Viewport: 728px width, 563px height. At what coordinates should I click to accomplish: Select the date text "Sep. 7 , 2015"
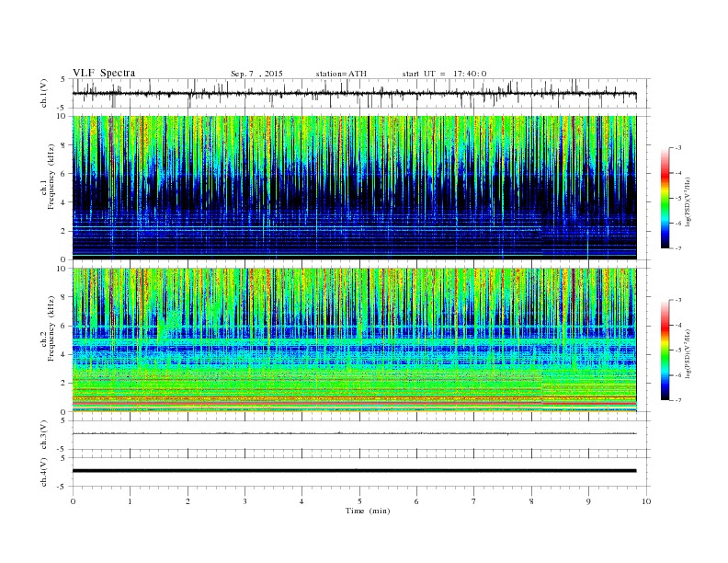pos(256,74)
